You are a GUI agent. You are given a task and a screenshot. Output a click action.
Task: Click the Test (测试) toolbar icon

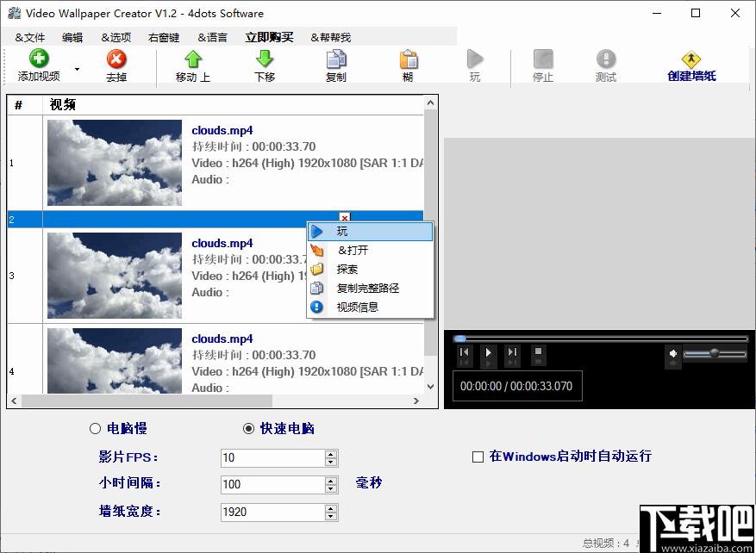pos(606,59)
